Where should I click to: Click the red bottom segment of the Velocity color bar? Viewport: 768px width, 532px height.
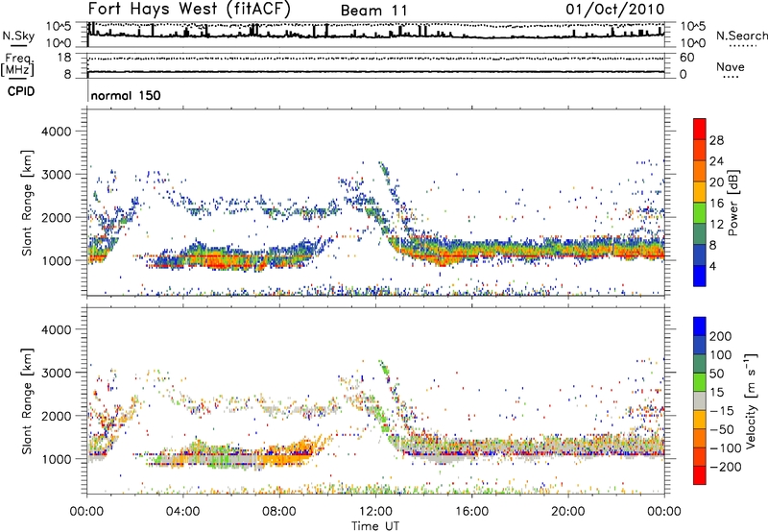point(700,475)
